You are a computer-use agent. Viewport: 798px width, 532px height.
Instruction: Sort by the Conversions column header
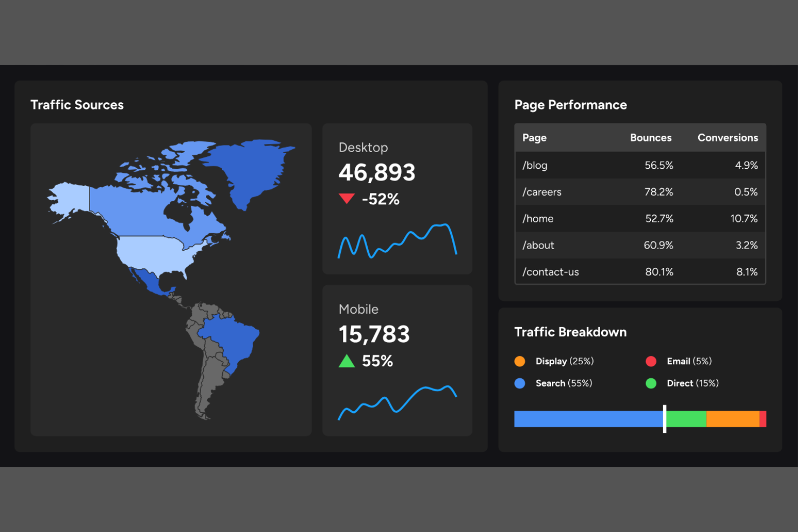[727, 137]
